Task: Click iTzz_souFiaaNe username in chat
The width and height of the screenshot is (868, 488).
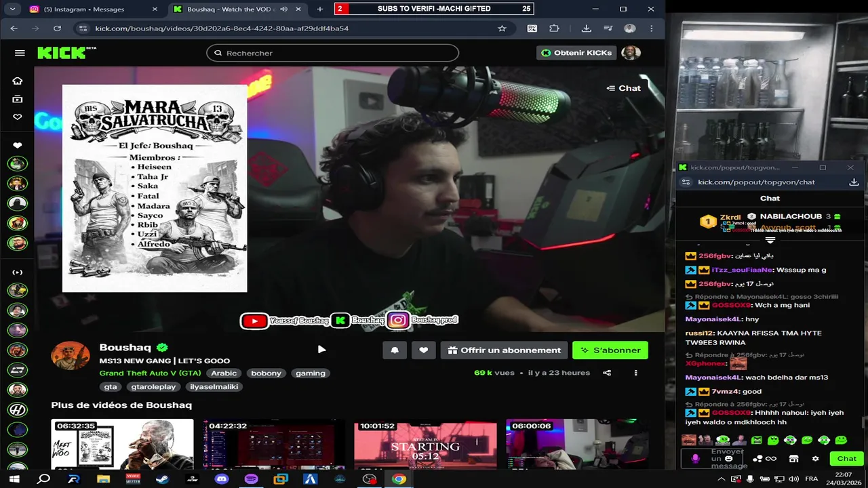Action: click(743, 270)
